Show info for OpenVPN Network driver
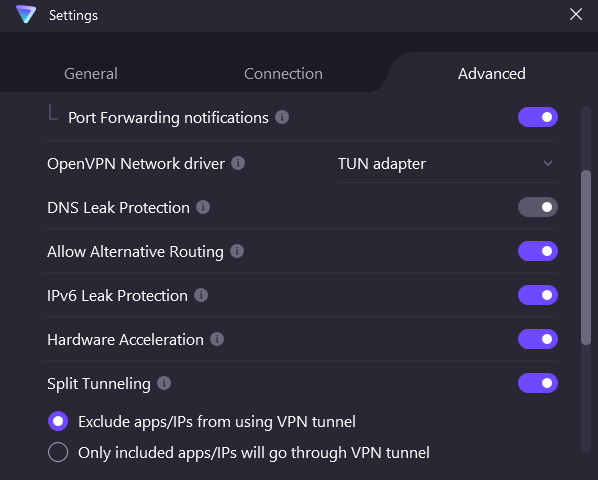598x480 pixels. pyautogui.click(x=238, y=163)
